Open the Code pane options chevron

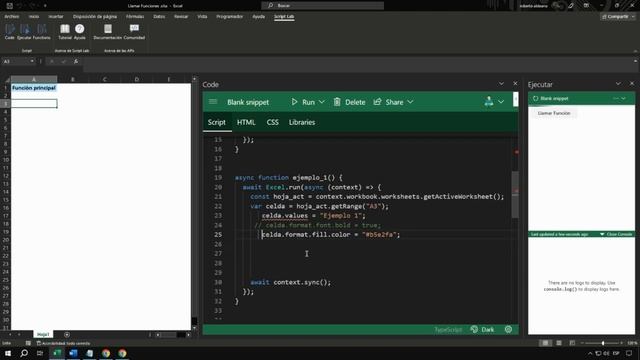[501, 84]
